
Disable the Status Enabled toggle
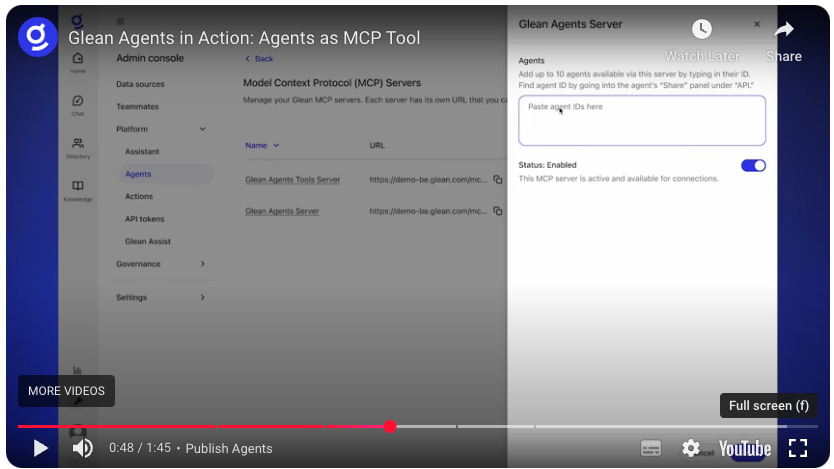(753, 165)
